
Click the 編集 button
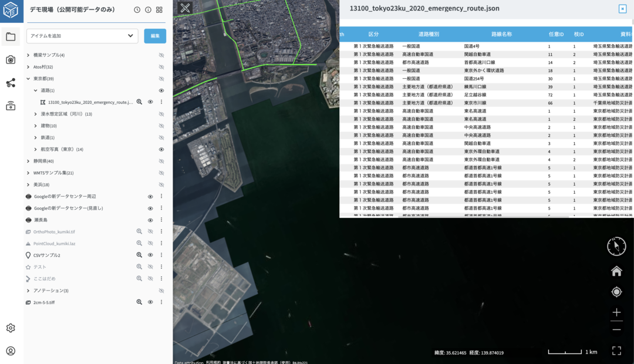click(x=155, y=36)
